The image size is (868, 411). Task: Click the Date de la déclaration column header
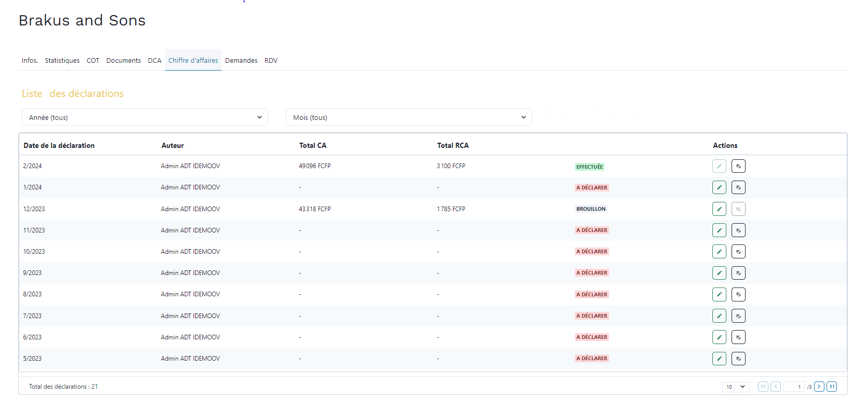(59, 145)
